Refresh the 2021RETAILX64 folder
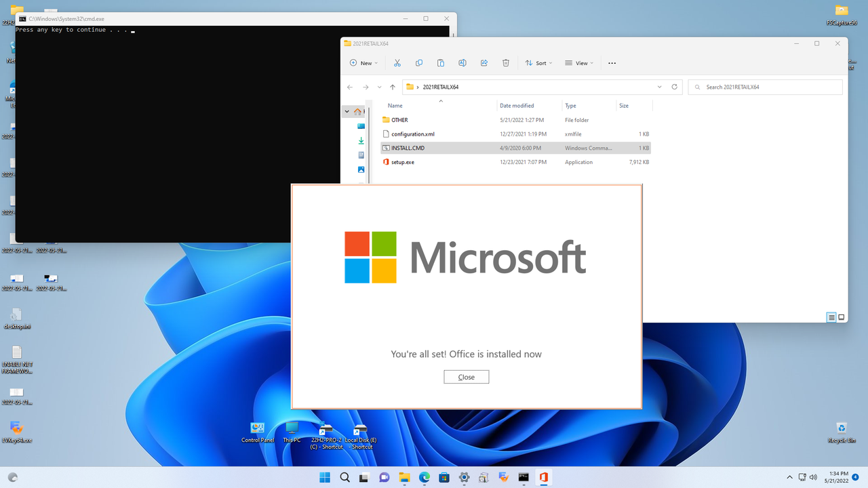Image resolution: width=868 pixels, height=488 pixels. [x=674, y=87]
